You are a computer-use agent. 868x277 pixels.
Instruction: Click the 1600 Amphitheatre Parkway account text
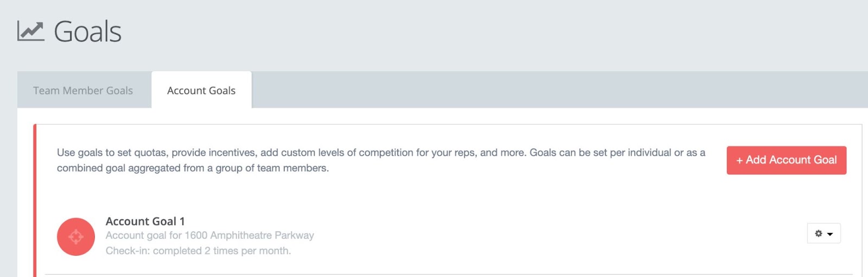click(x=249, y=235)
